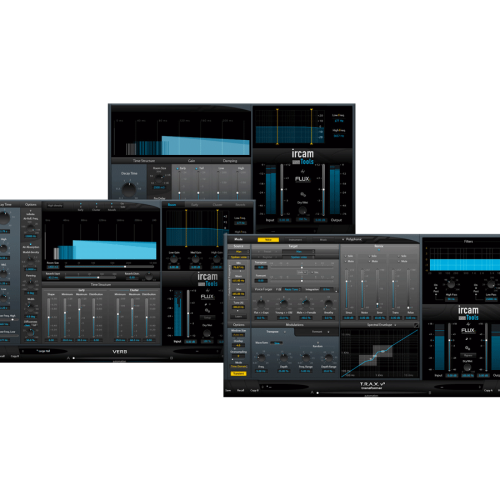
Task: Click the A morph icon in Trax footer
Action: (312, 393)
